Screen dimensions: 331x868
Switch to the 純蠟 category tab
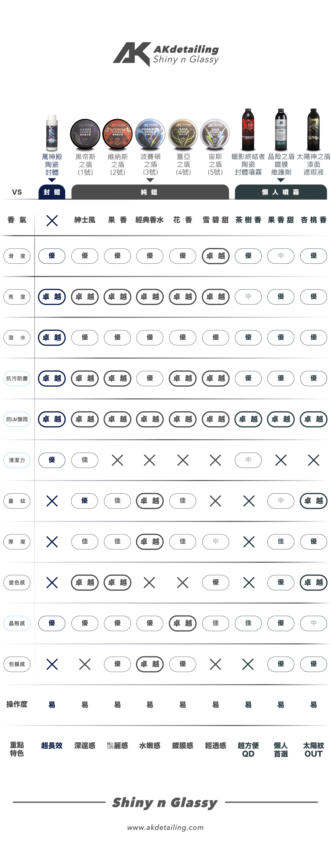150,192
